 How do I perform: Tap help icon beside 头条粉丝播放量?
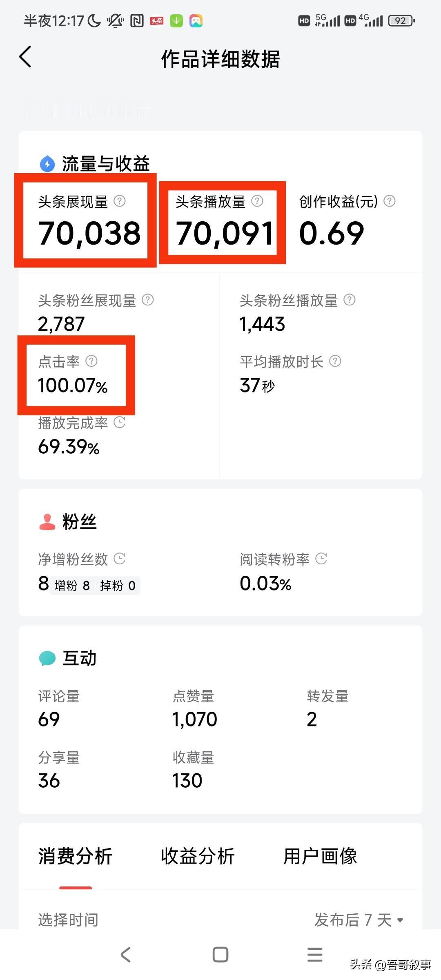pyautogui.click(x=350, y=300)
